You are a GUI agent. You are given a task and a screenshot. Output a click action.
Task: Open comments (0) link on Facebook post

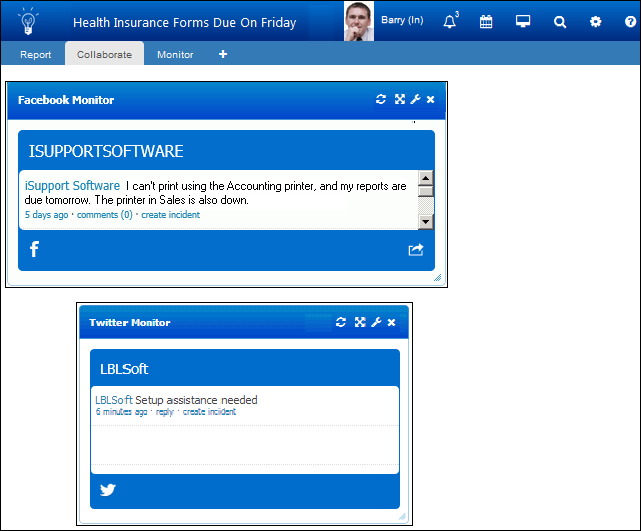pyautogui.click(x=105, y=215)
